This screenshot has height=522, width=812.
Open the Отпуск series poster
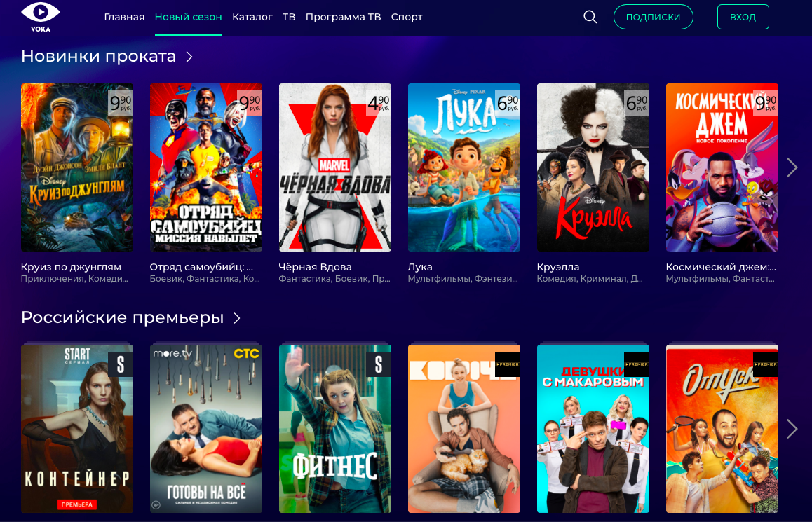point(722,429)
